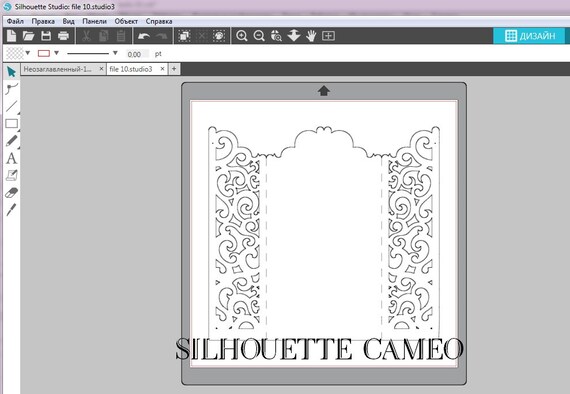Choose the Edit Points tool
Viewport: 570px width, 394px height.
coord(11,88)
